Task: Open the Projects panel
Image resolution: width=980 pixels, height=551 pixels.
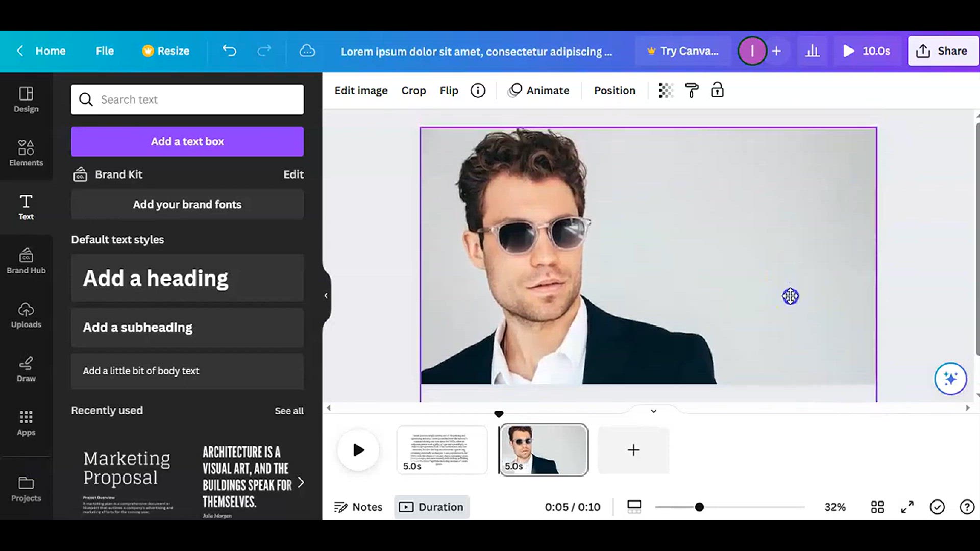Action: [x=26, y=489]
